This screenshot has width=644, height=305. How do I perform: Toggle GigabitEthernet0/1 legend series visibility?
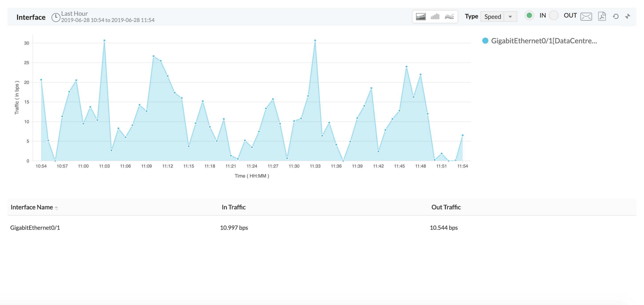pyautogui.click(x=544, y=41)
